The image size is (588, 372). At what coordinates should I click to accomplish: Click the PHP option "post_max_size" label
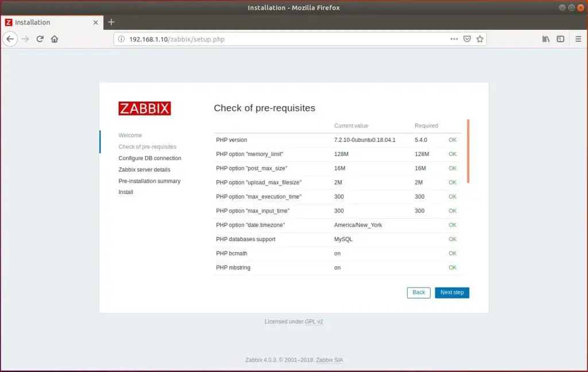252,168
